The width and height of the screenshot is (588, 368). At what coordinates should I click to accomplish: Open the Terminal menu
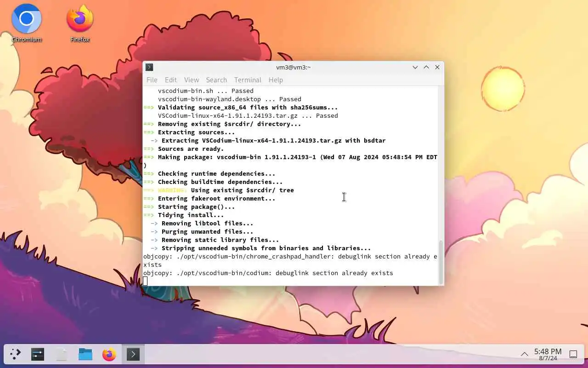[248, 80]
